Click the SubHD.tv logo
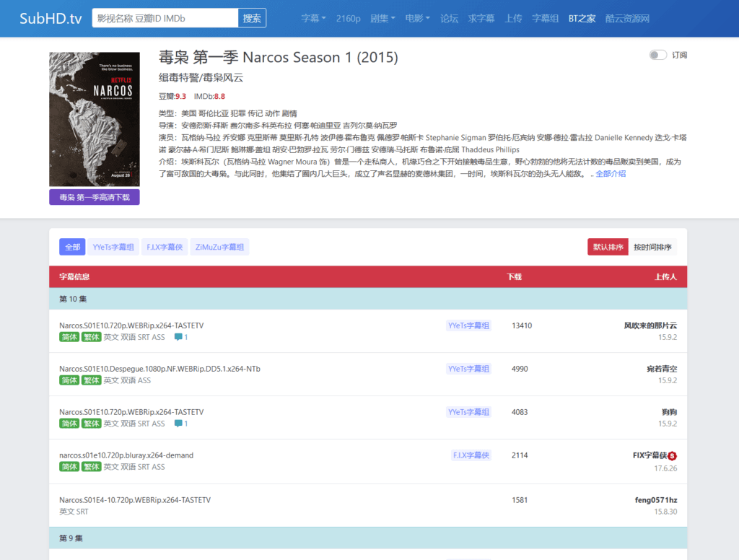 51,19
